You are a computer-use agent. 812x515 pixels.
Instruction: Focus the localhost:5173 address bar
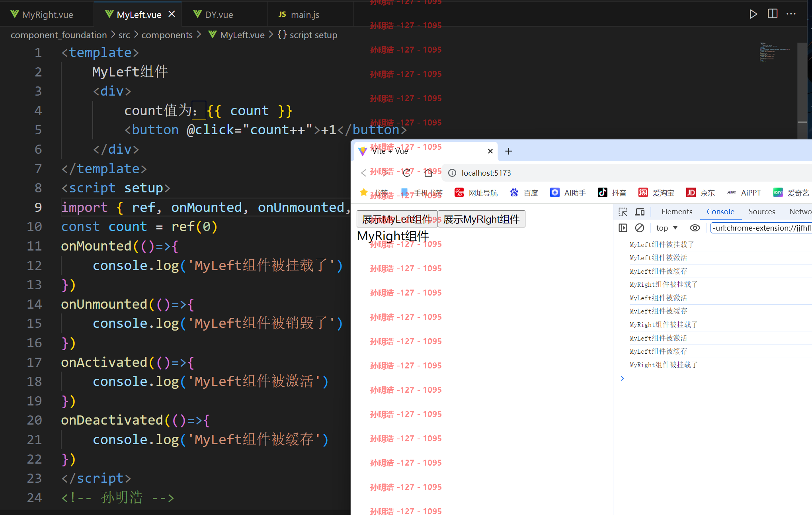point(627,173)
